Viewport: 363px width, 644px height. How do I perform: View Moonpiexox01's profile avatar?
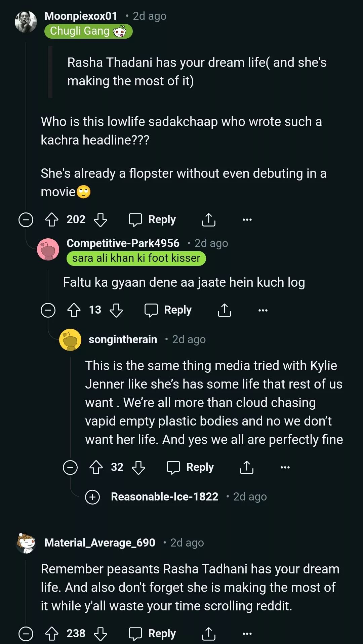point(26,22)
